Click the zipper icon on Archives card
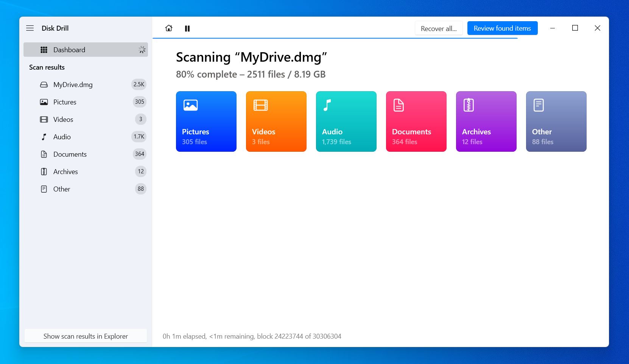629x364 pixels. coord(469,105)
